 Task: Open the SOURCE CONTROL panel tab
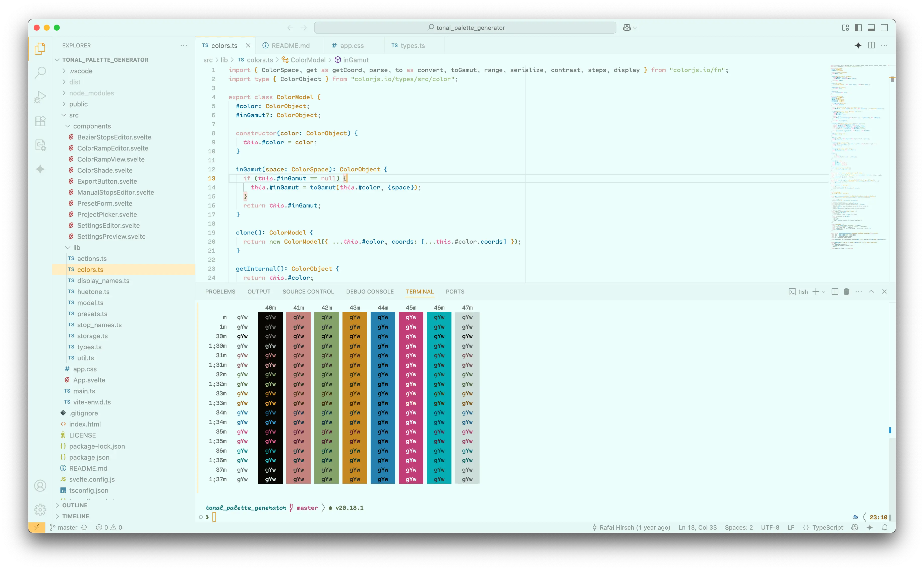(x=308, y=292)
